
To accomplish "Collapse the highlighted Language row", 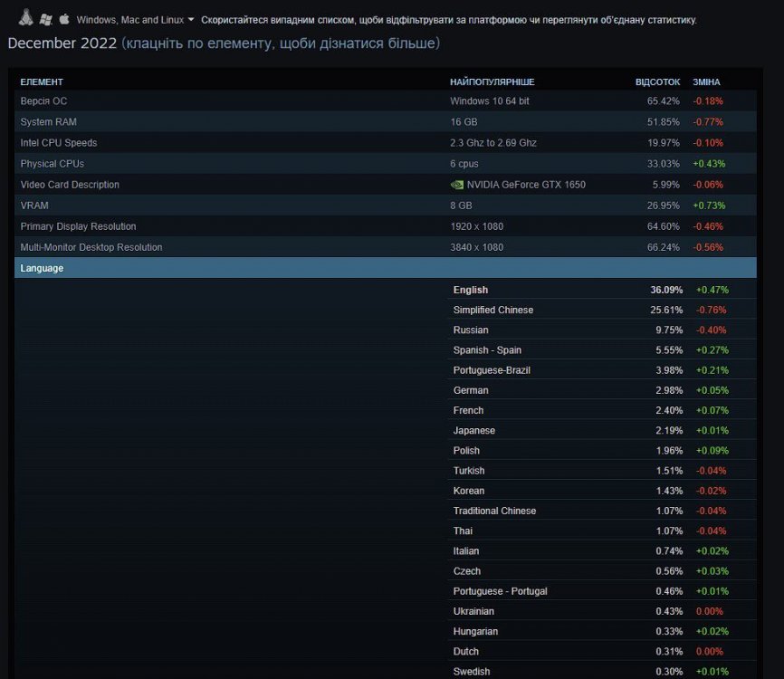I will pyautogui.click(x=385, y=268).
